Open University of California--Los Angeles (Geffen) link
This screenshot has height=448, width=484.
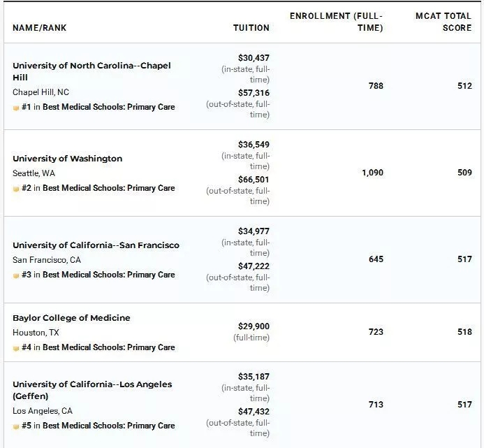coord(91,384)
